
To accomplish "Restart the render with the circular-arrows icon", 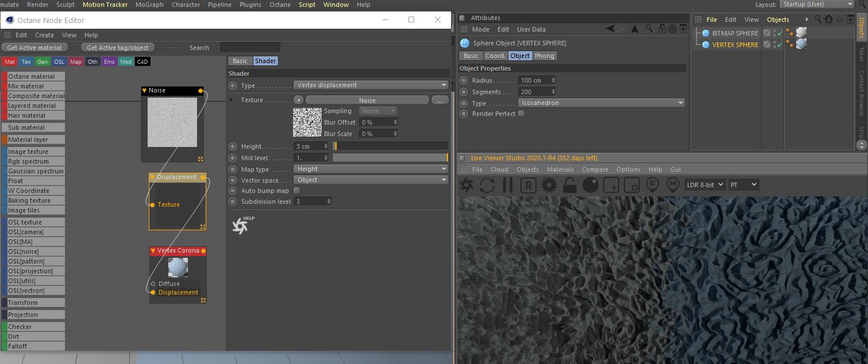I will [x=487, y=185].
